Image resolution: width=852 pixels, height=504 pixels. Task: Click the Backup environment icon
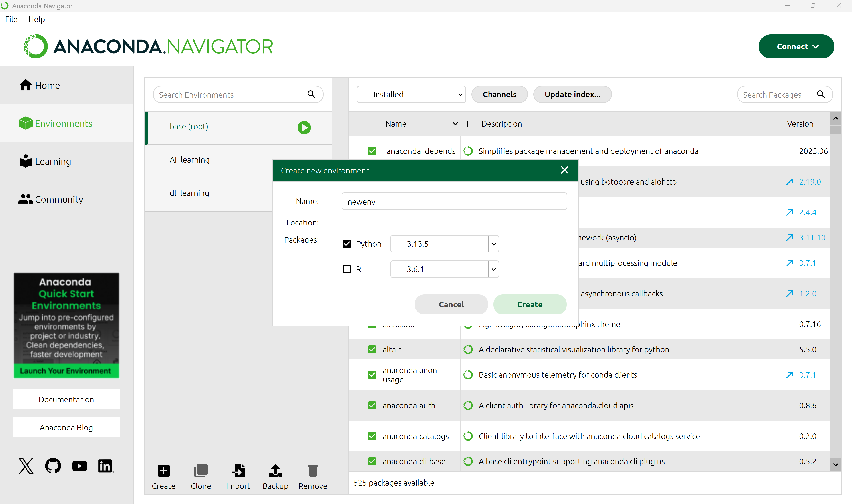coord(275,471)
